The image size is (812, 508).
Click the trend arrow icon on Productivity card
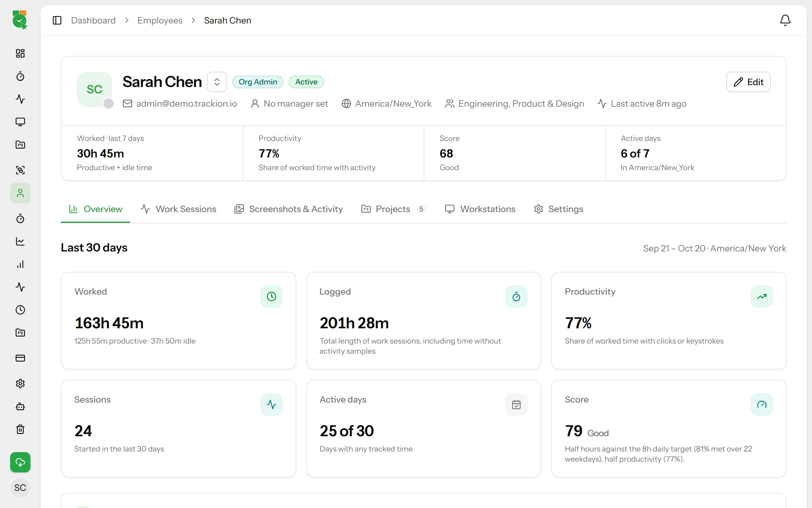pyautogui.click(x=762, y=296)
